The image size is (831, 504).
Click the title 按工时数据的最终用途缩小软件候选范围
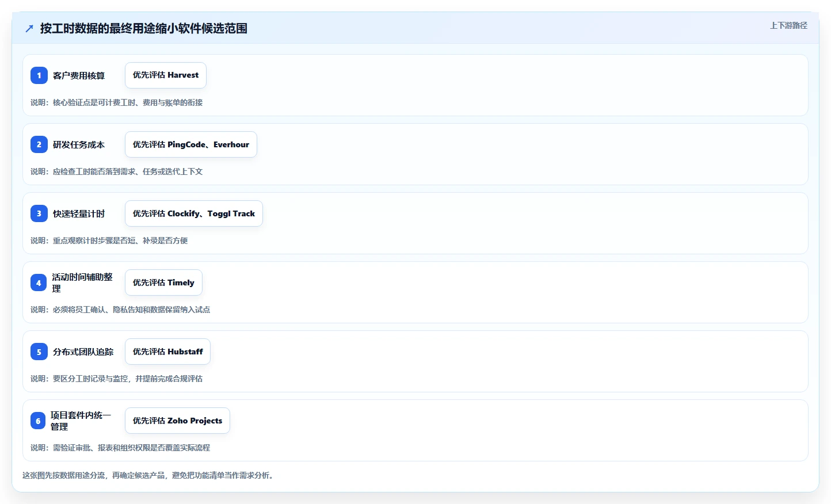tap(144, 28)
